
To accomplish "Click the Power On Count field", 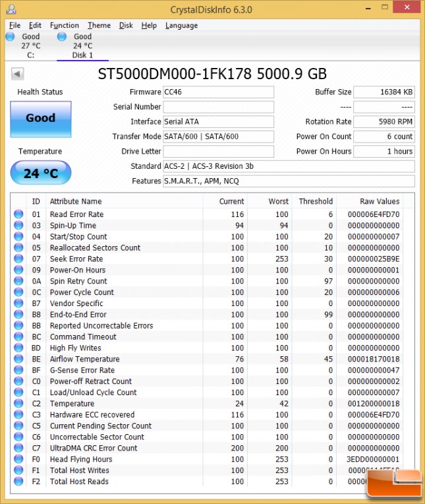I will 384,137.
